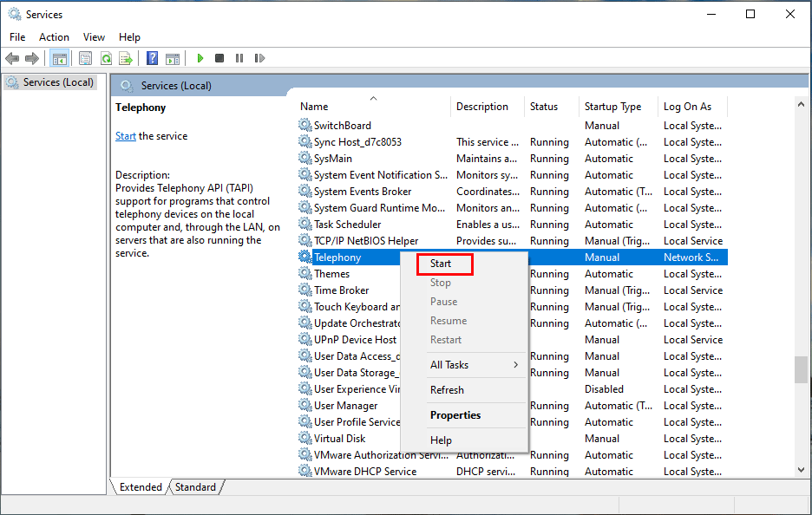The image size is (812, 515).
Task: Click the green Start Service toolbar icon
Action: [200, 58]
